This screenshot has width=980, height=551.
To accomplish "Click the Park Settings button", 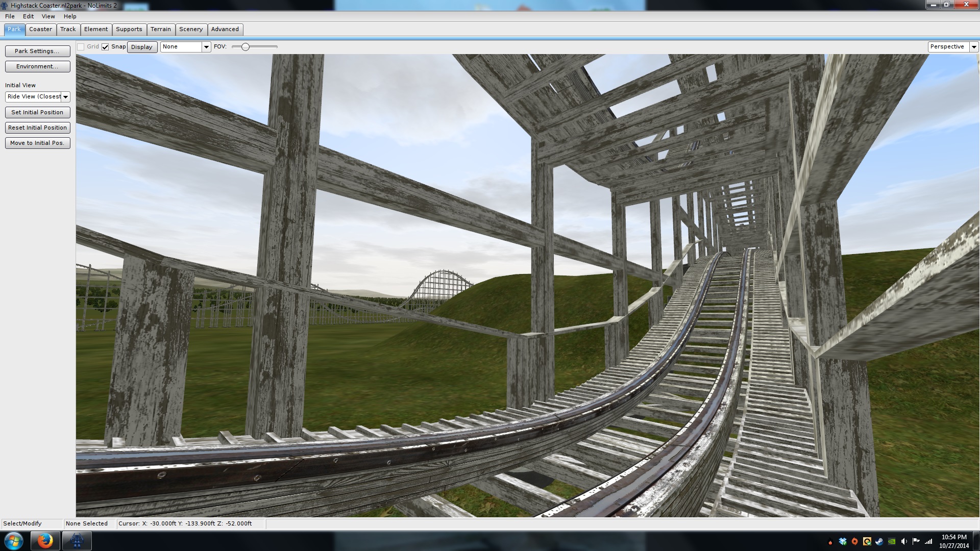I will 37,51.
